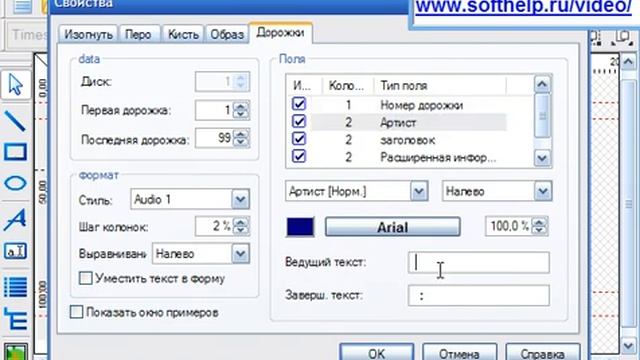Image resolution: width=640 pixels, height=360 pixels.
Task: Switch to the Кисть tab
Action: pyautogui.click(x=183, y=34)
